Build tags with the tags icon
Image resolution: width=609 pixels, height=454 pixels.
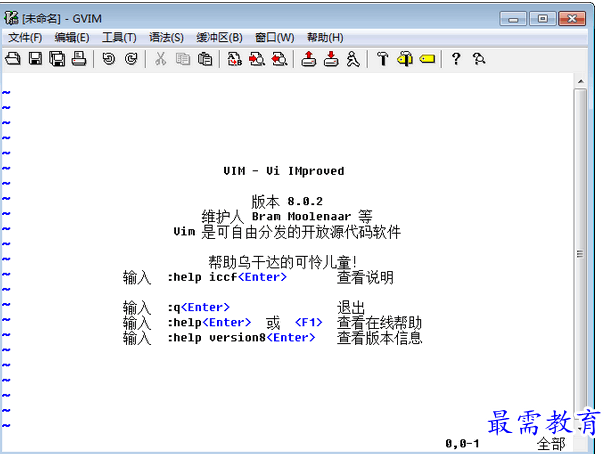pos(405,59)
